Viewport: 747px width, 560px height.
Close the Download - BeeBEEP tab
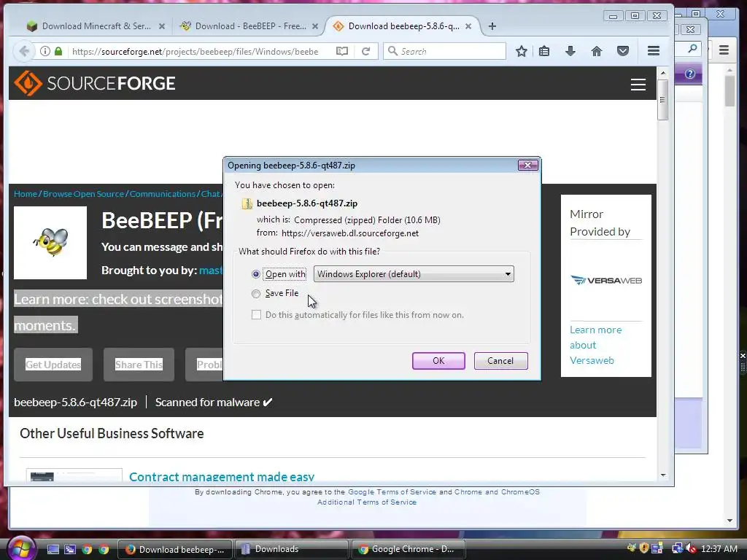click(315, 26)
